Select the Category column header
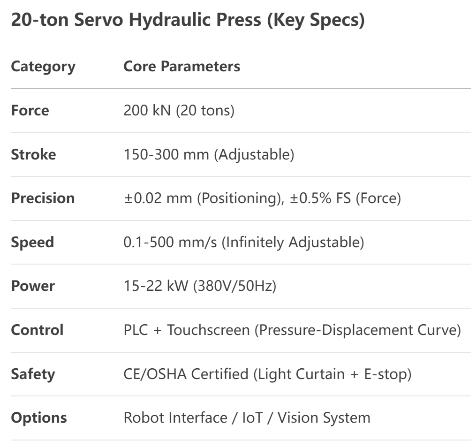476x448 pixels. coord(44,67)
